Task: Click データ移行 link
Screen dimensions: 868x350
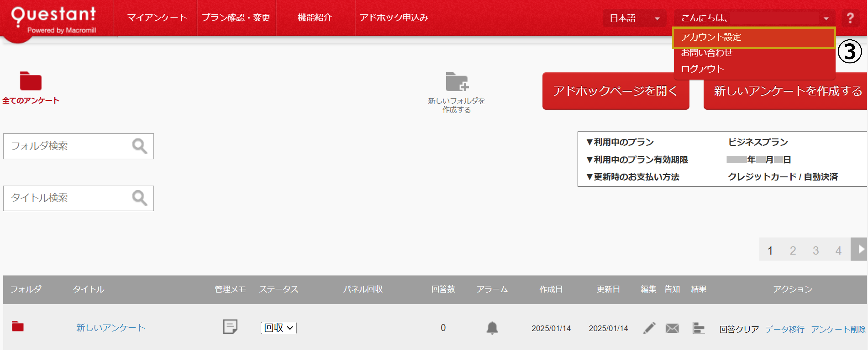Action: point(784,329)
